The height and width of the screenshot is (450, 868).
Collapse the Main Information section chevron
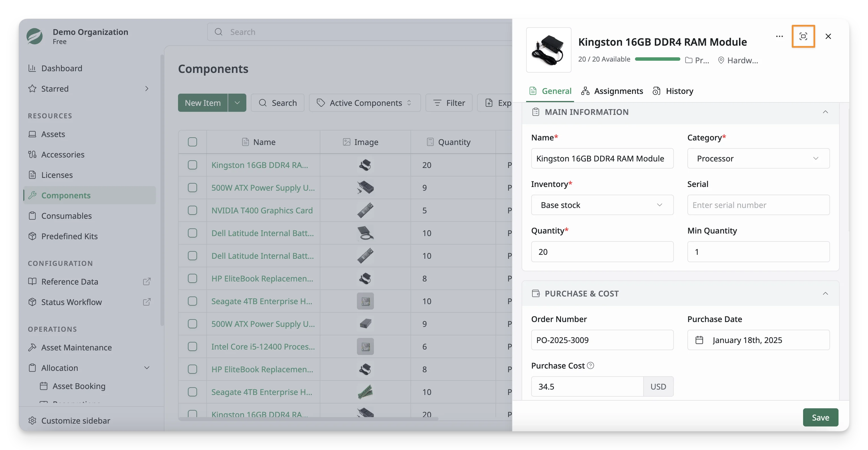click(825, 112)
